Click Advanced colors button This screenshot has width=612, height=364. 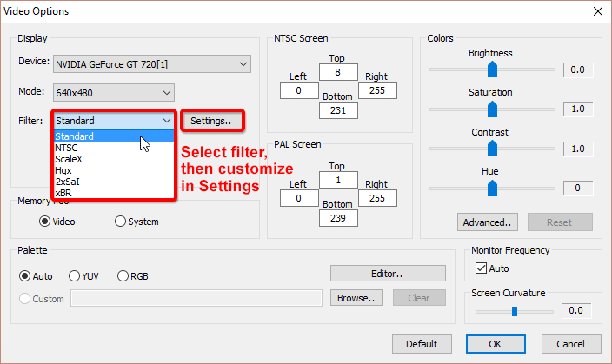tap(488, 222)
